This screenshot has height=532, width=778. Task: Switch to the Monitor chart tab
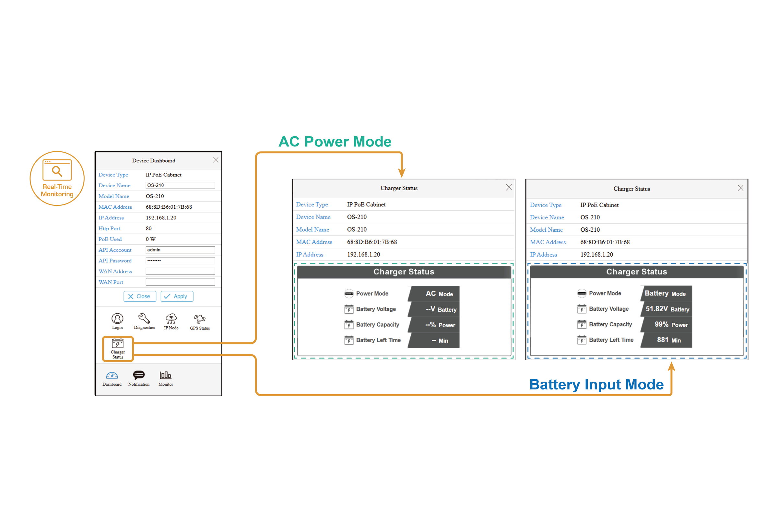(x=165, y=379)
